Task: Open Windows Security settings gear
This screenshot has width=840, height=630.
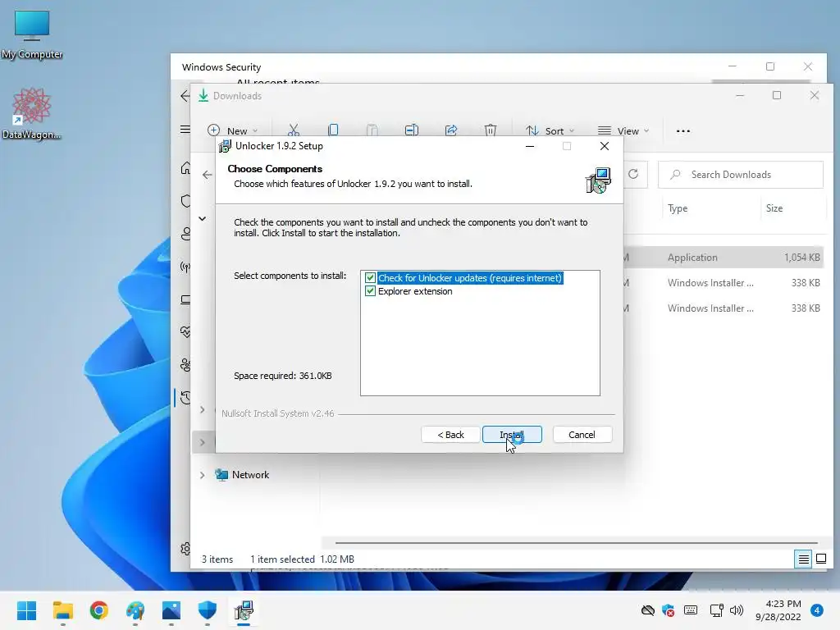Action: click(185, 549)
